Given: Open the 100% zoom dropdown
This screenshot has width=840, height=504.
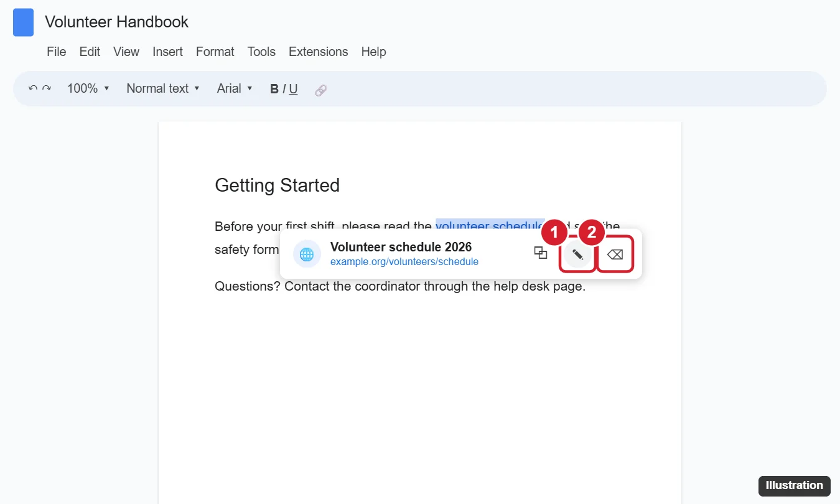Looking at the screenshot, I should (x=88, y=88).
